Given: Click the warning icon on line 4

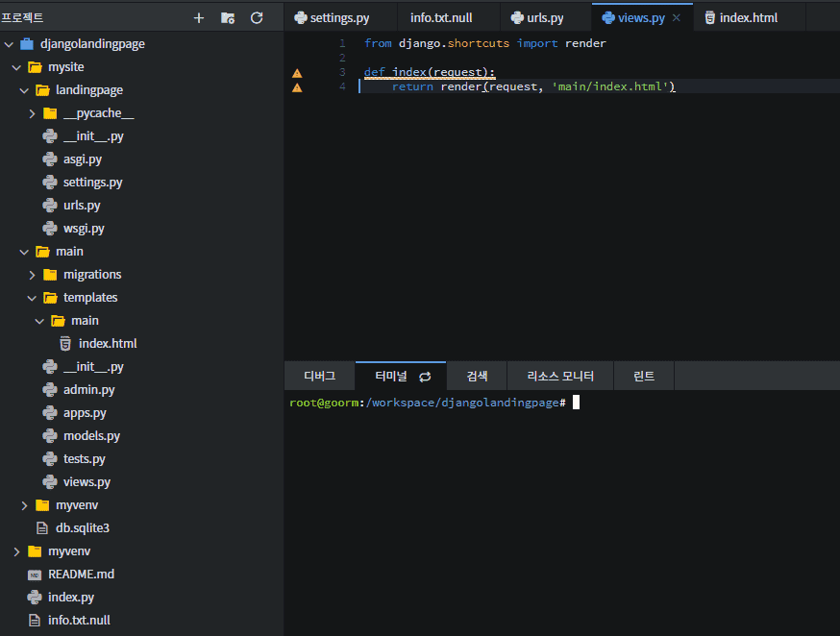Looking at the screenshot, I should 297,87.
